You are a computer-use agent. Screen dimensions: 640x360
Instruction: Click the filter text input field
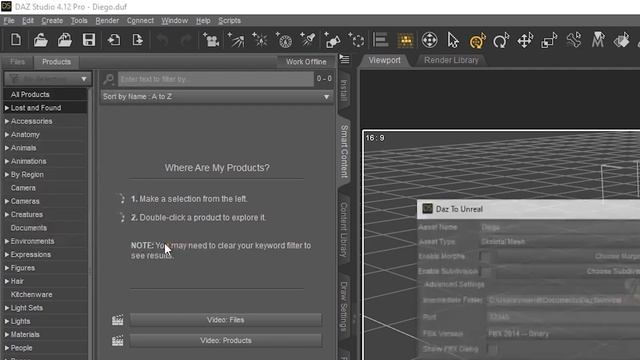(216, 79)
